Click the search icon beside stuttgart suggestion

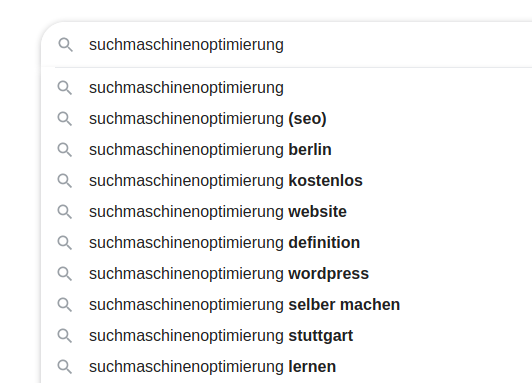64,336
